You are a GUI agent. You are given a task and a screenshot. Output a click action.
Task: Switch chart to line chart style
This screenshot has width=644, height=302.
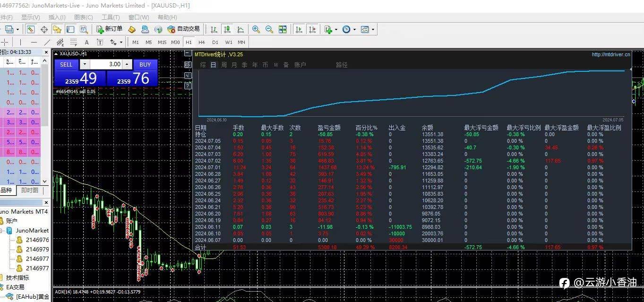(240, 29)
